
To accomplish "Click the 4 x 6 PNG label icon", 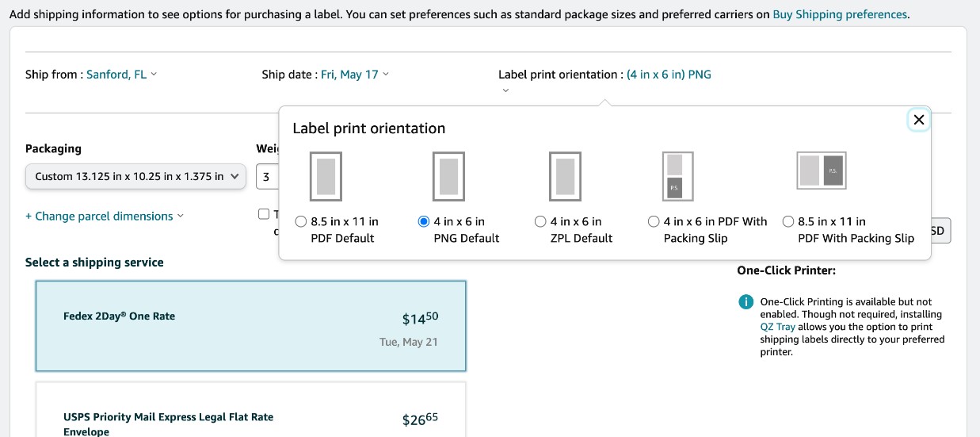I will point(448,176).
